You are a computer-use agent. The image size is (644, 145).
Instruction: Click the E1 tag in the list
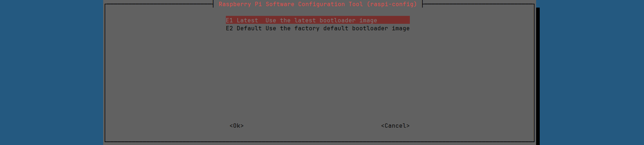pos(229,21)
